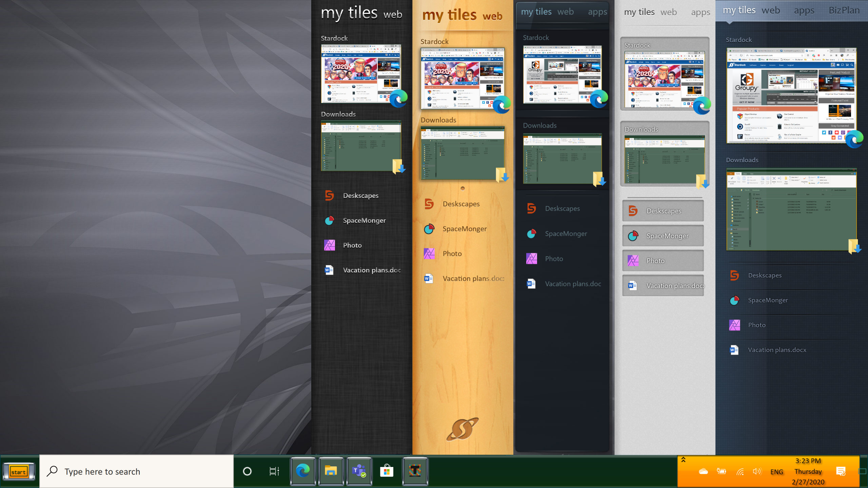The height and width of the screenshot is (488, 868).
Task: Launch Microsoft Teams from the taskbar
Action: tap(359, 471)
